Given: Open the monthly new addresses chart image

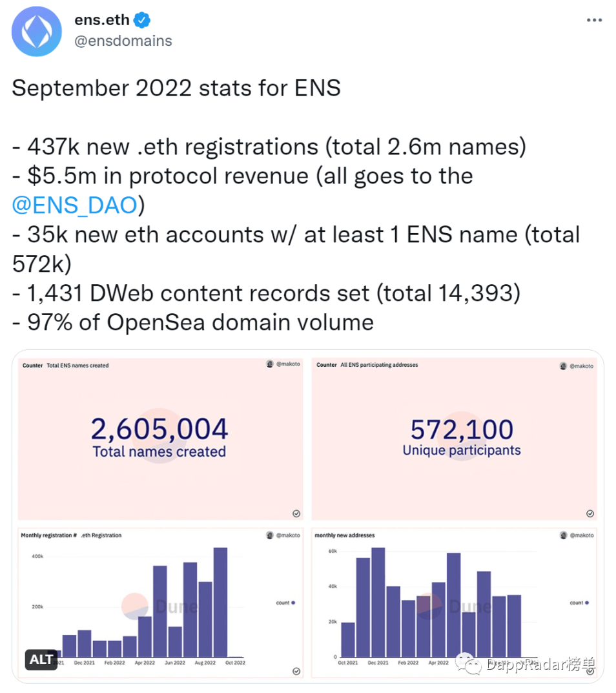Looking at the screenshot, I should click(455, 603).
